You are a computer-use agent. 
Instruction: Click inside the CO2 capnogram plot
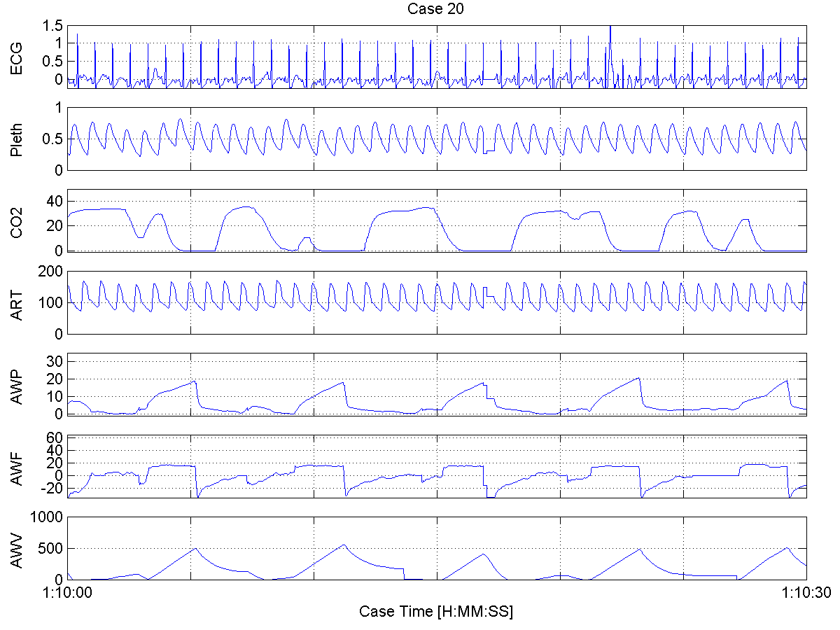tap(437, 220)
